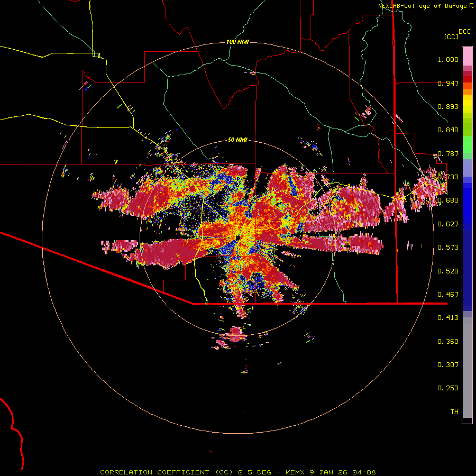Click the 0.680 legend value
Screen dimensions: 476x476
(448, 200)
